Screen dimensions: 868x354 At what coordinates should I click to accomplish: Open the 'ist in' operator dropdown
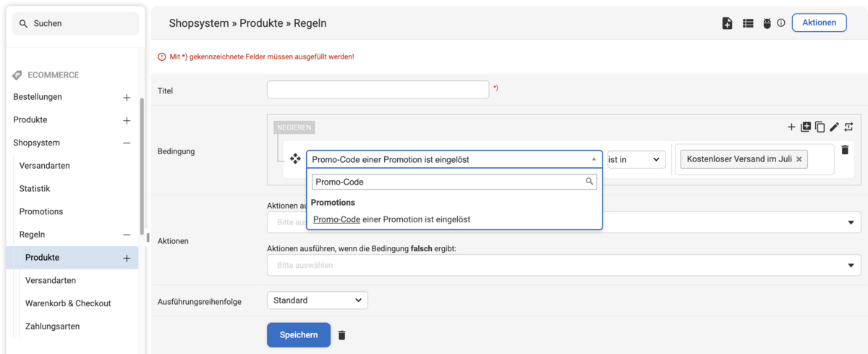pos(637,159)
